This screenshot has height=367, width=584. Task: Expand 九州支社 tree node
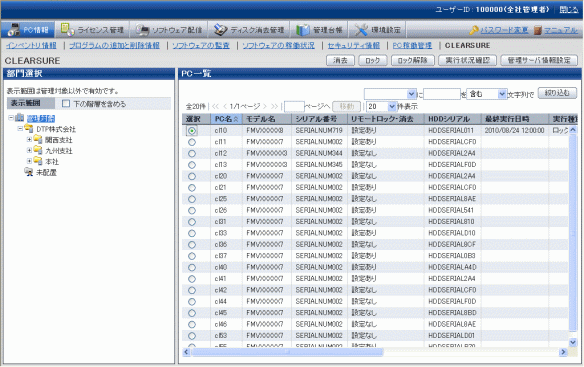click(29, 150)
